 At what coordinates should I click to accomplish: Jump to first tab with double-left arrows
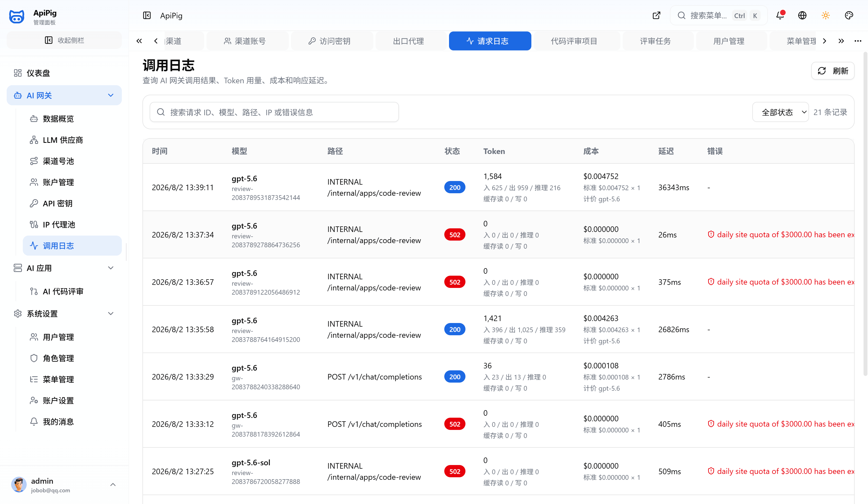click(139, 41)
